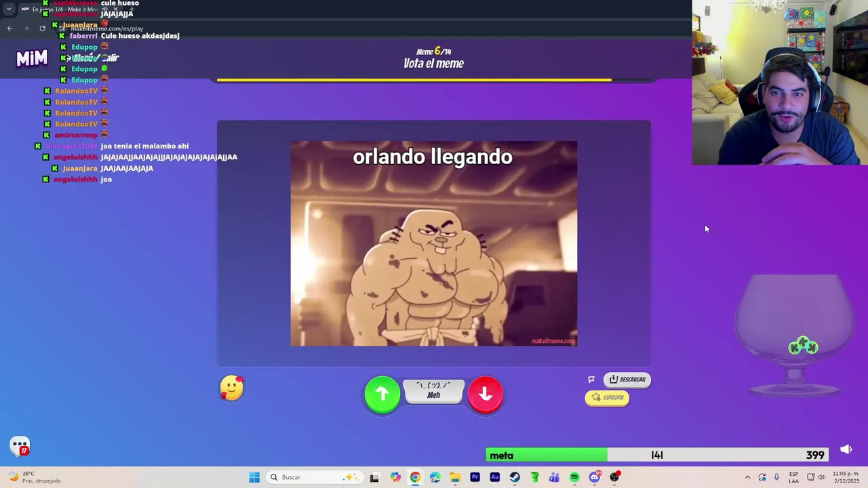The image size is (868, 488).
Task: Vote Meh on the meme
Action: point(434,391)
